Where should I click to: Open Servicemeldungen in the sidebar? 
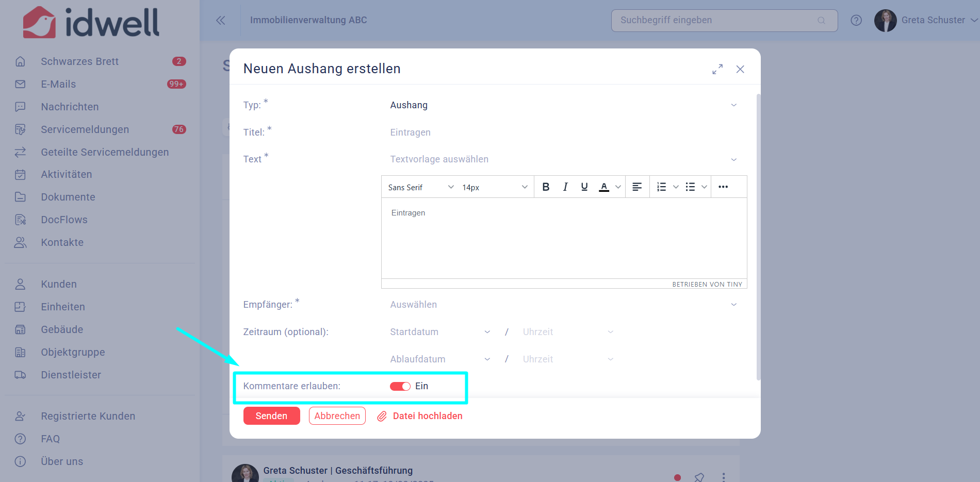point(85,129)
